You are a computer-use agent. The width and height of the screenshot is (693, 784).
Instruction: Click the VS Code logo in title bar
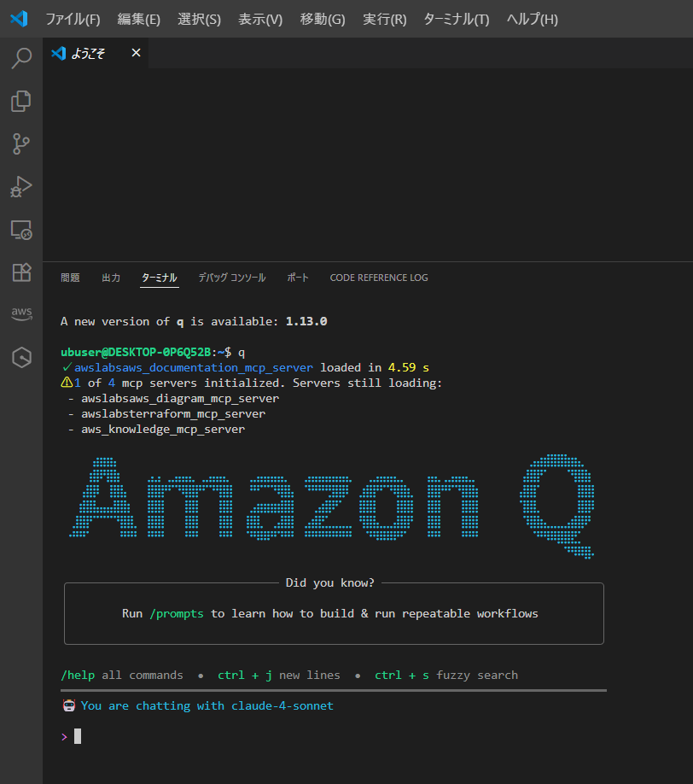(x=19, y=19)
